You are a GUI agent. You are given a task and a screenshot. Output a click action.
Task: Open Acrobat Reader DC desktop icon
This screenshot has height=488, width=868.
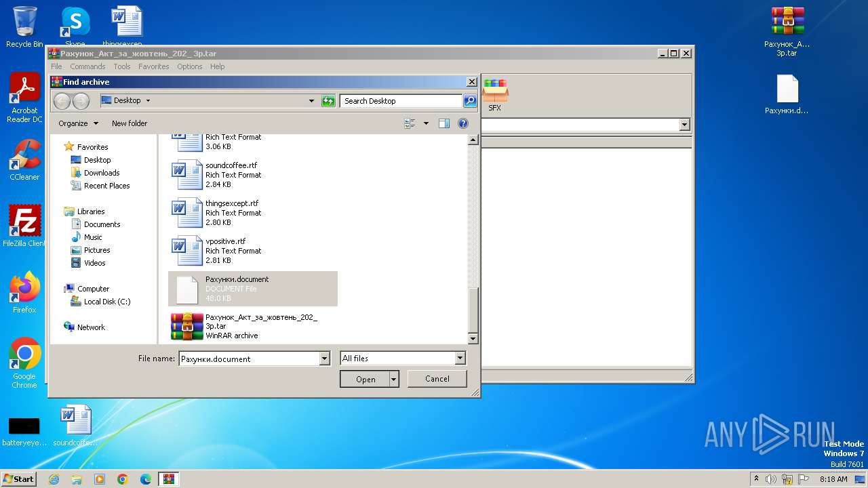[x=24, y=98]
